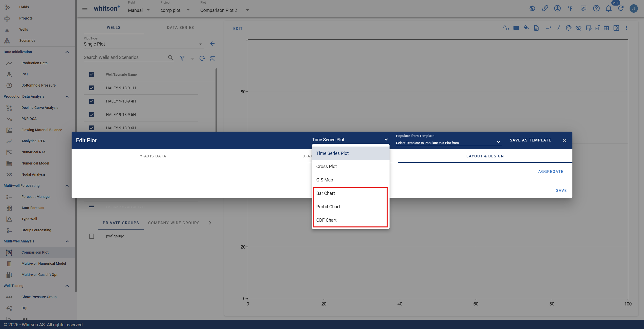Open the Plot Type Single Plot dropdown
This screenshot has height=329, width=644.
143,44
